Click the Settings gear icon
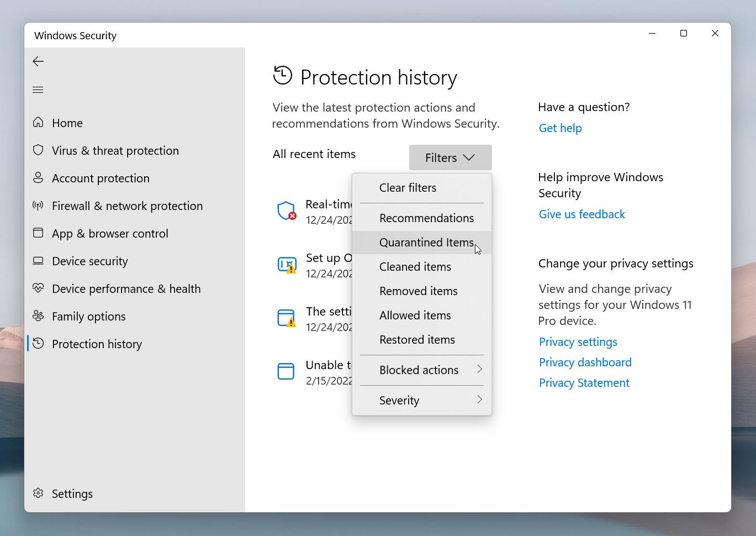Image resolution: width=756 pixels, height=536 pixels. [38, 493]
